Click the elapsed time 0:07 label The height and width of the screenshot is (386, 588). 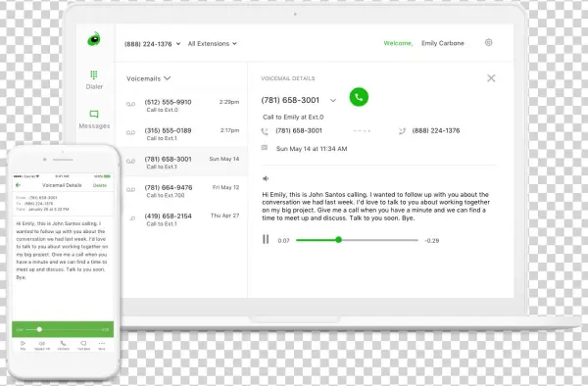click(283, 241)
